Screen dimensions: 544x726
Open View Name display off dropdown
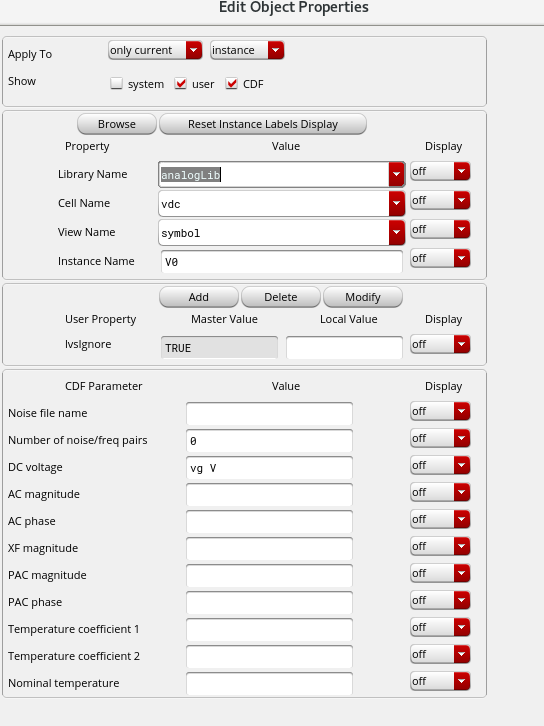440,229
